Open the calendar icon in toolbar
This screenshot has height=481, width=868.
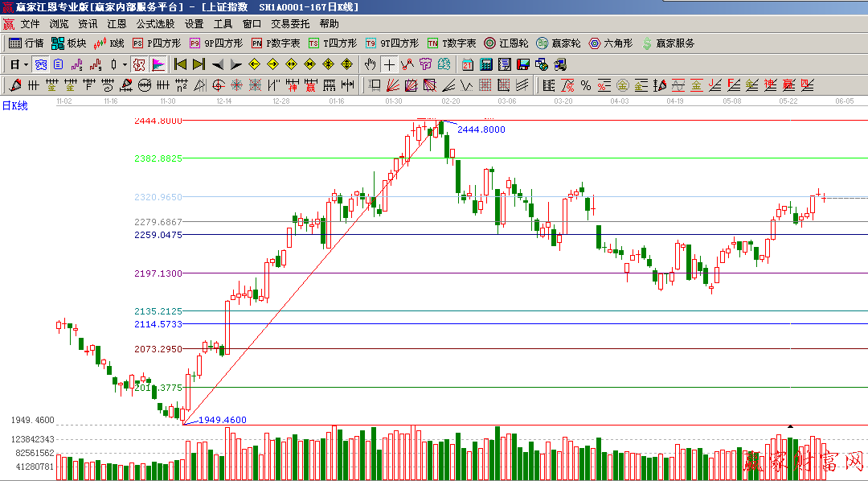(x=468, y=64)
